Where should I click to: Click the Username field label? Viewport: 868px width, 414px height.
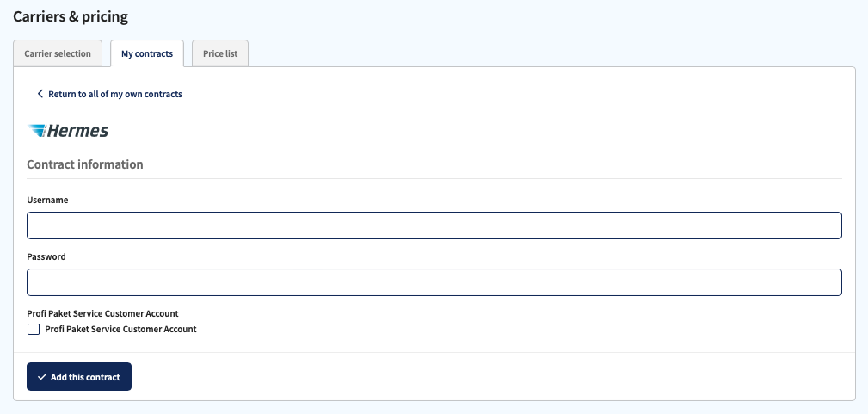point(47,200)
